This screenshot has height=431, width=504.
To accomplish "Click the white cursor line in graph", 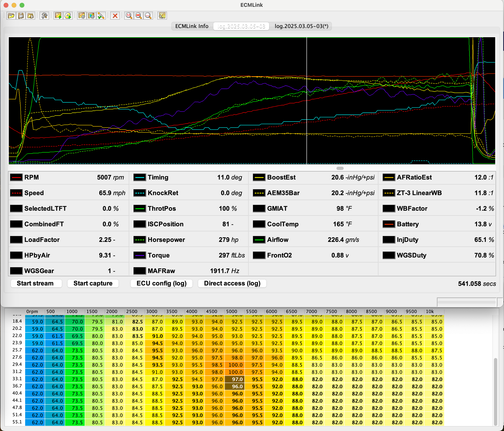I will click(307, 101).
